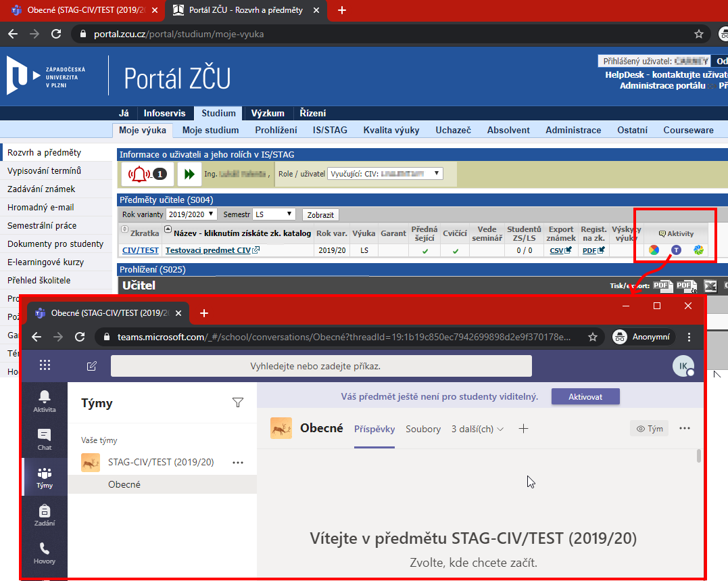728x581 pixels.
Task: Open the Rok varianty dropdown
Action: click(191, 214)
